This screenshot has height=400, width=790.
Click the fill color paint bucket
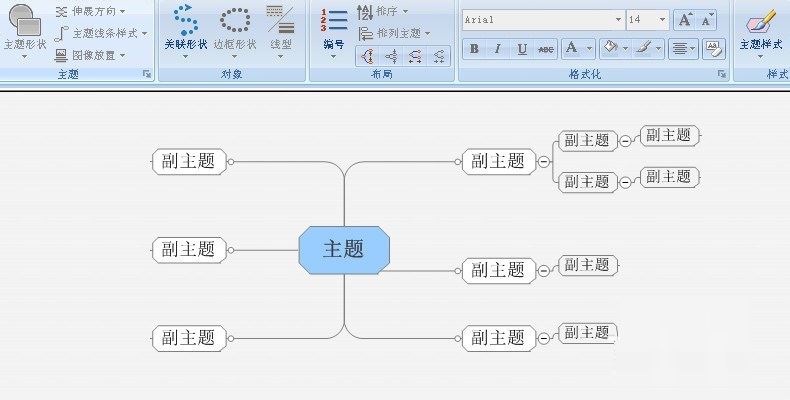click(610, 48)
